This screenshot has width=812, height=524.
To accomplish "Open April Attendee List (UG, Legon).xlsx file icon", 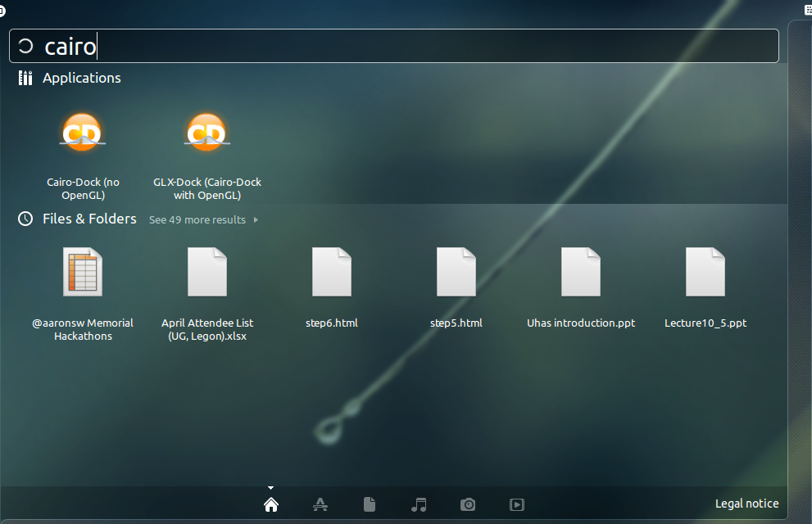I will [x=207, y=272].
